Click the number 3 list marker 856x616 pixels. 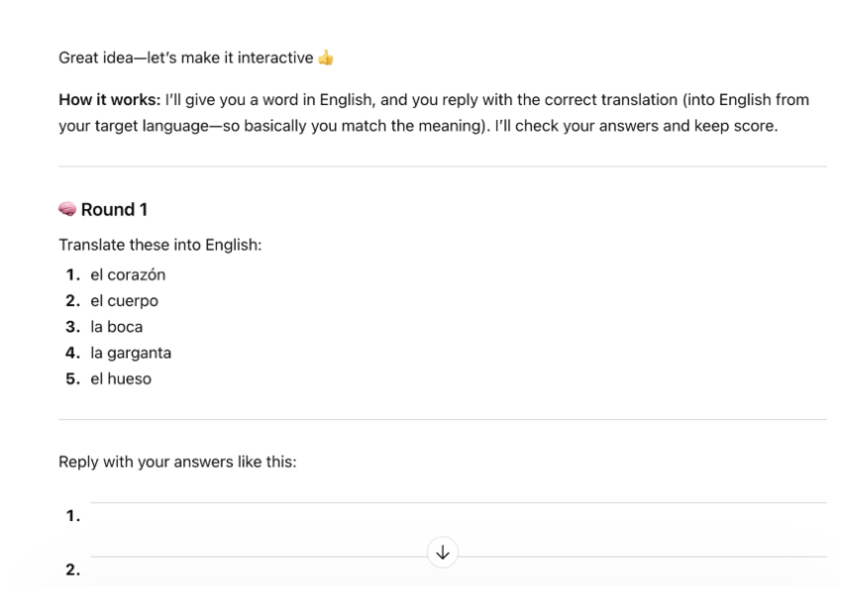pyautogui.click(x=73, y=327)
